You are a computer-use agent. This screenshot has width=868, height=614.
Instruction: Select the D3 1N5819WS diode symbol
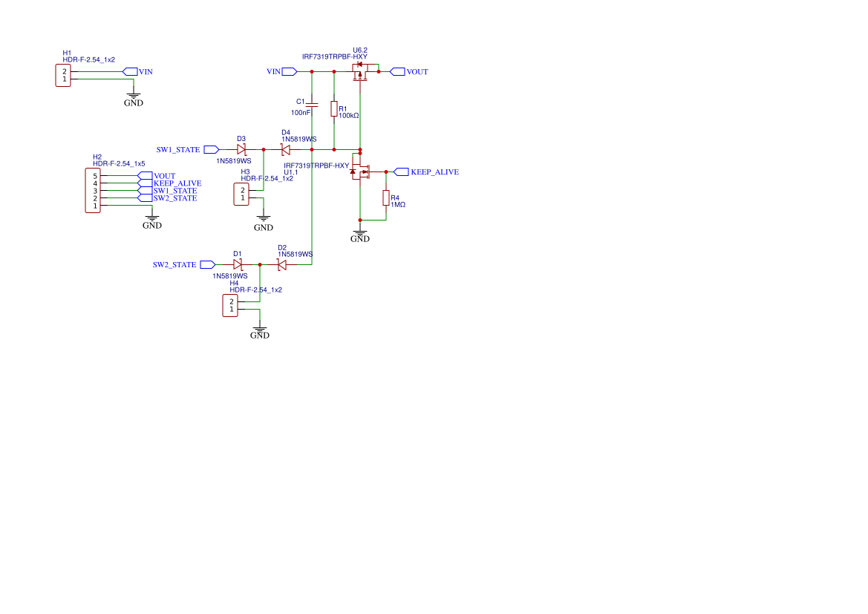click(x=241, y=148)
